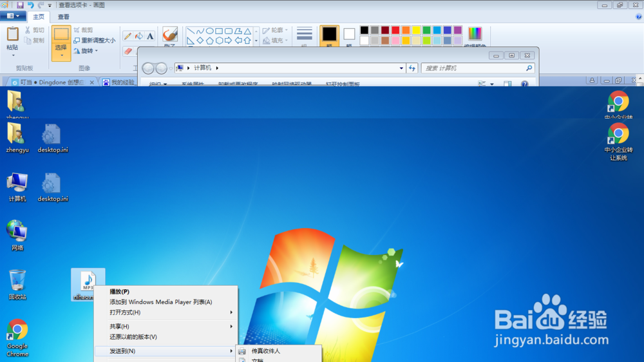
Task: Click the Brushes tool icon
Action: (170, 35)
